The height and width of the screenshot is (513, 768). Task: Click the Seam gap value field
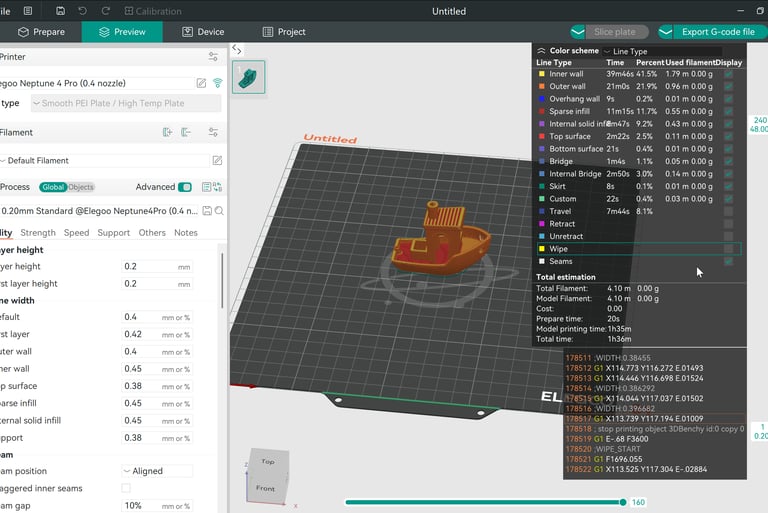[x=157, y=506]
